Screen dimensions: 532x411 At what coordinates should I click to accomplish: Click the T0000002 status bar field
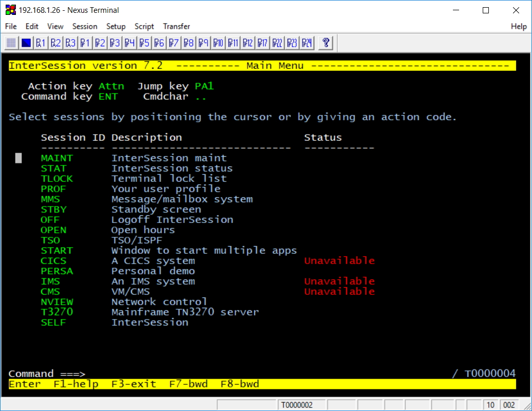[296, 405]
